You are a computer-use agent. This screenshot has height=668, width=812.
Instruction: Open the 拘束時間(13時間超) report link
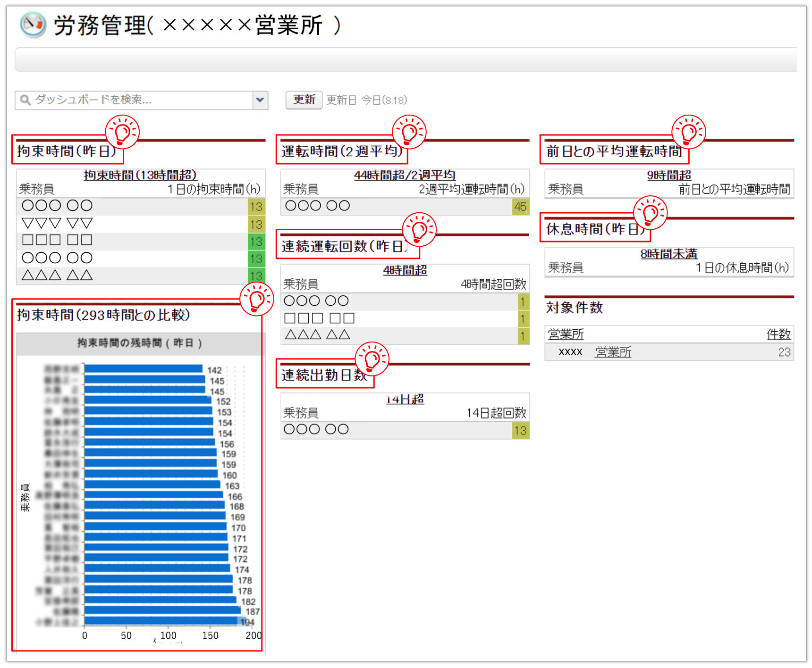pos(140,175)
